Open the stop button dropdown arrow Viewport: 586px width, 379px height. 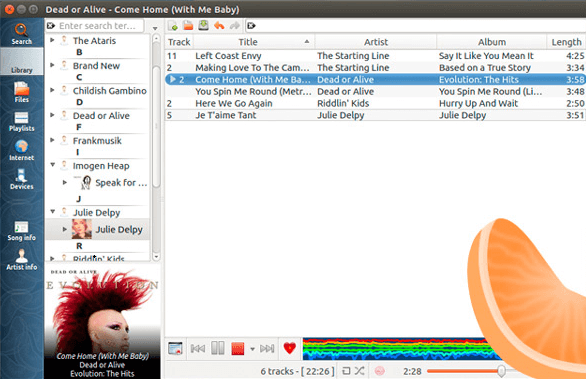click(x=252, y=349)
